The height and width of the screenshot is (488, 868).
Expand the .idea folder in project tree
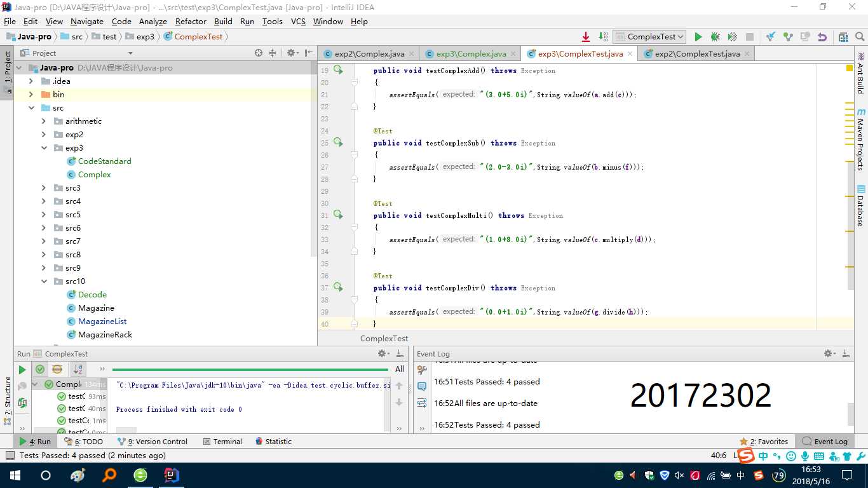click(x=31, y=81)
